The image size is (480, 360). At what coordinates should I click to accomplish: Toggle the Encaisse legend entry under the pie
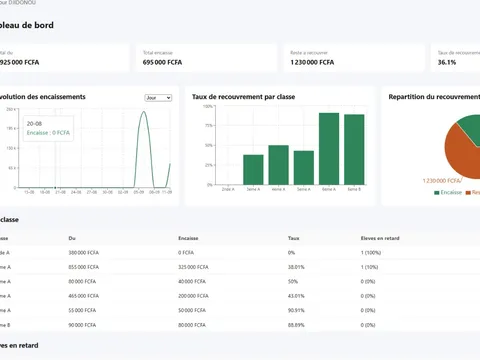(x=448, y=193)
